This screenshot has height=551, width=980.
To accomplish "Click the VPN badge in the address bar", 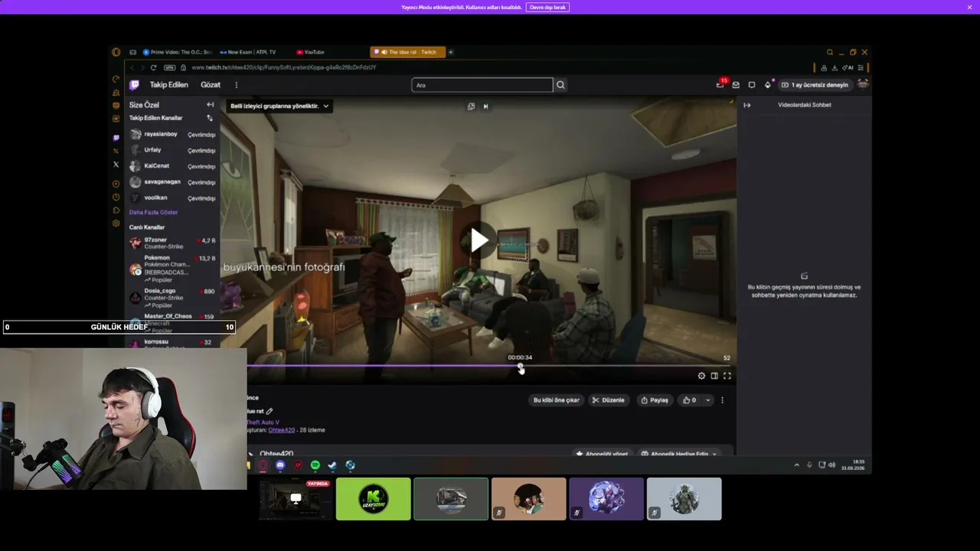I will click(170, 67).
